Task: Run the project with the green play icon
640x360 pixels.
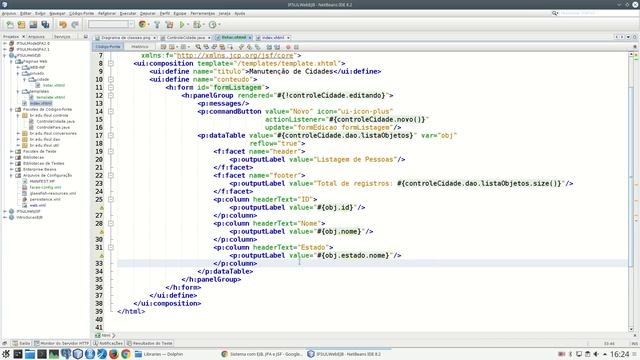Action: click(182, 24)
